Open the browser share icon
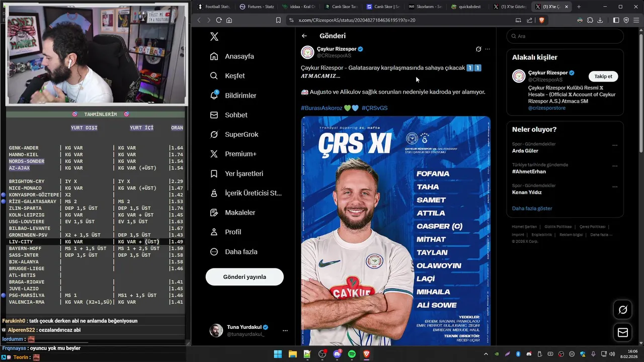Screen dimensions: 644x362 [x=529, y=20]
